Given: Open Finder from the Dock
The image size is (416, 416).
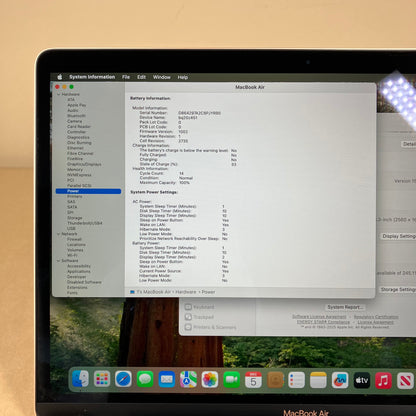Looking at the screenshot, I should tap(80, 379).
